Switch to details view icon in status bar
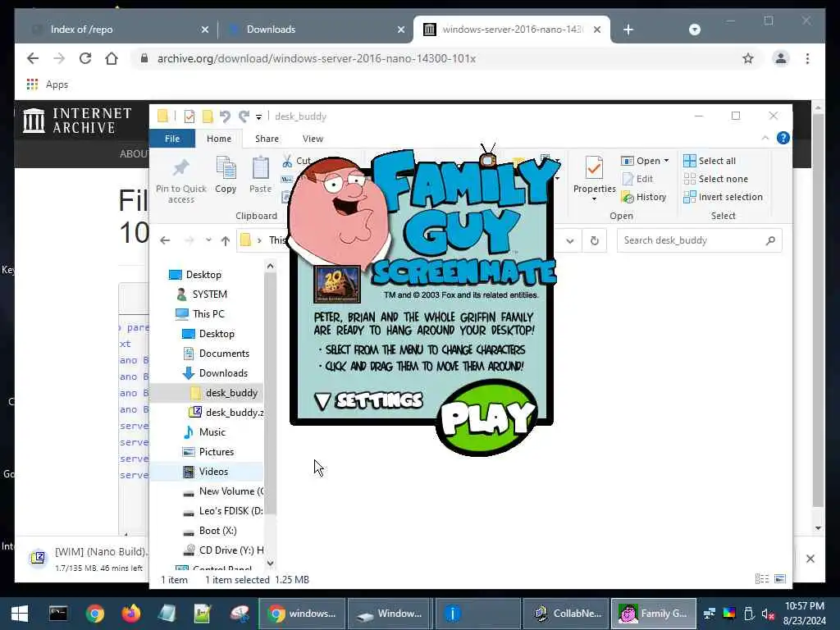 point(762,579)
